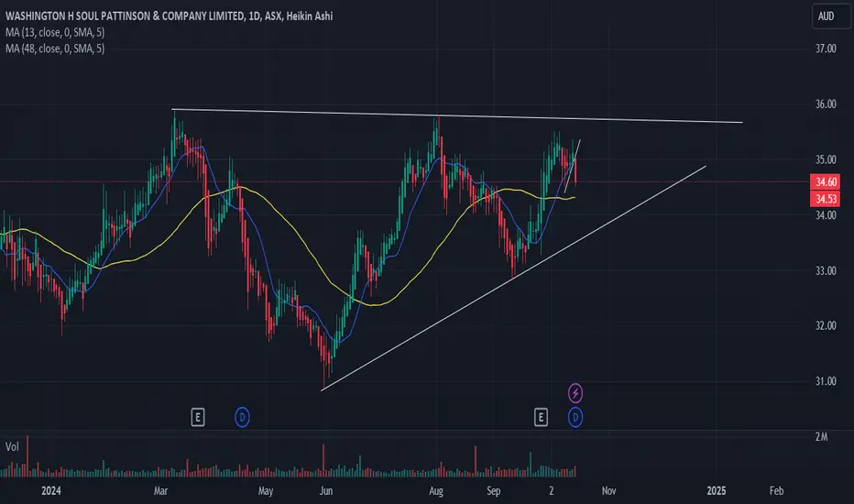Click the 36.00 price axis label
Image resolution: width=854 pixels, height=504 pixels.
826,104
